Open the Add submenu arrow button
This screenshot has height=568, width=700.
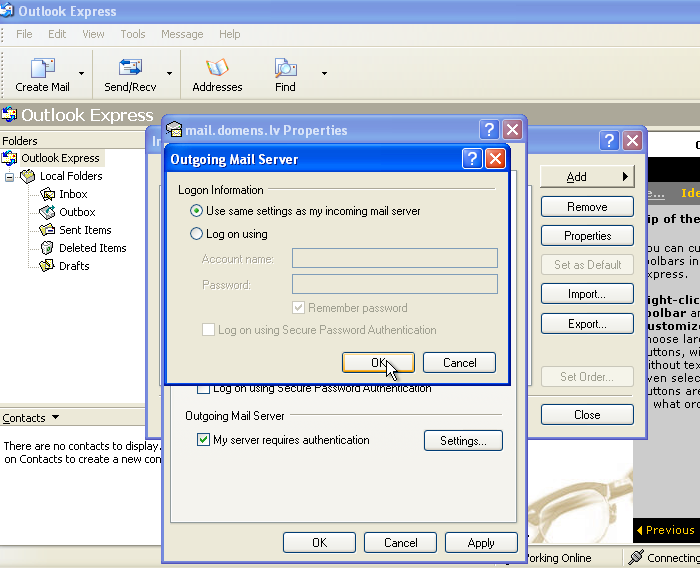(625, 176)
